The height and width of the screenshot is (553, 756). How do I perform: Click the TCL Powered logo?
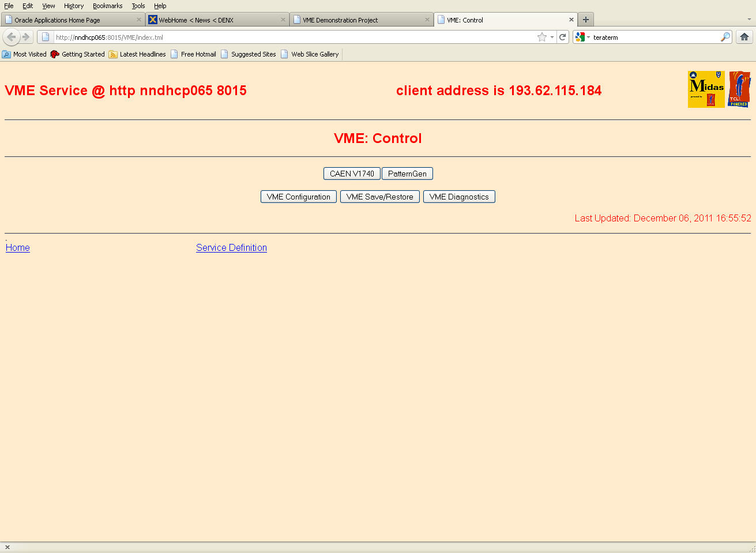739,89
